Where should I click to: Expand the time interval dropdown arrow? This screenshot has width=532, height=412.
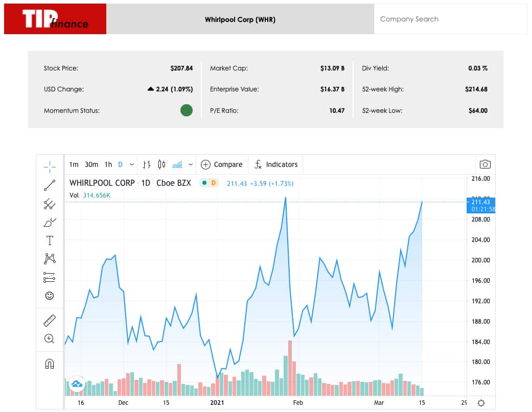tap(132, 164)
